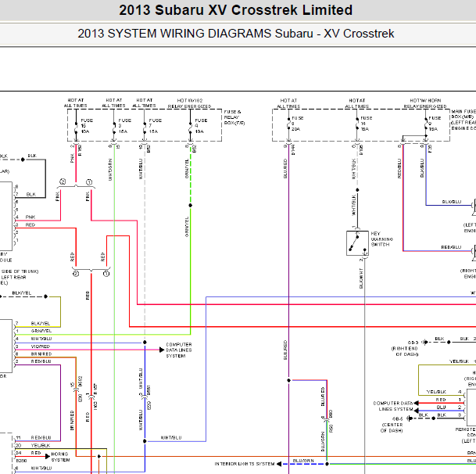Click the "BLU/ORN" label on dashed blue wire
This screenshot has width=476, height=474.
click(x=303, y=461)
